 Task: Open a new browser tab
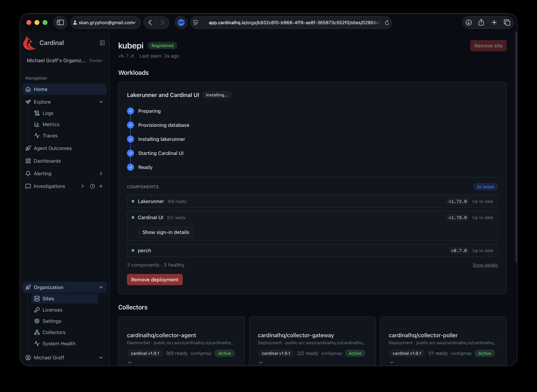click(494, 22)
